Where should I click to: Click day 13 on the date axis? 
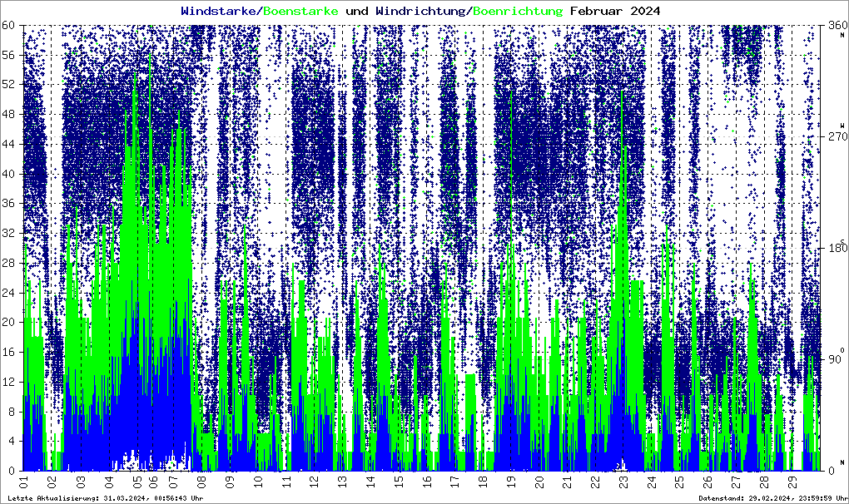click(342, 482)
